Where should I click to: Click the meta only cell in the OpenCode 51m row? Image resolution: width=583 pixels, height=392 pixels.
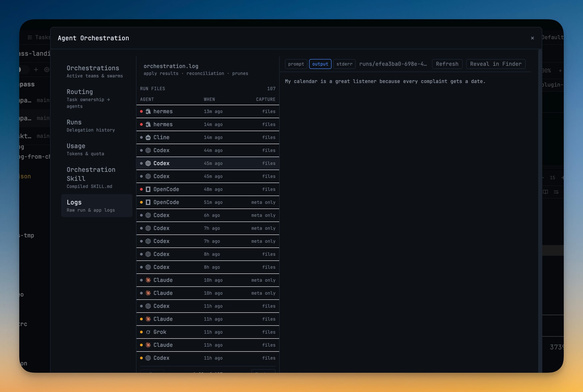263,202
